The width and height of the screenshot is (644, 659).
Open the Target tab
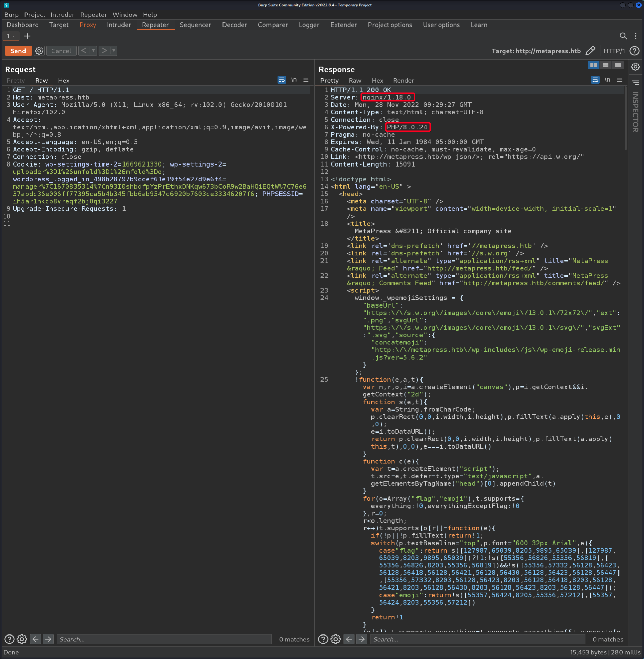[x=59, y=25]
